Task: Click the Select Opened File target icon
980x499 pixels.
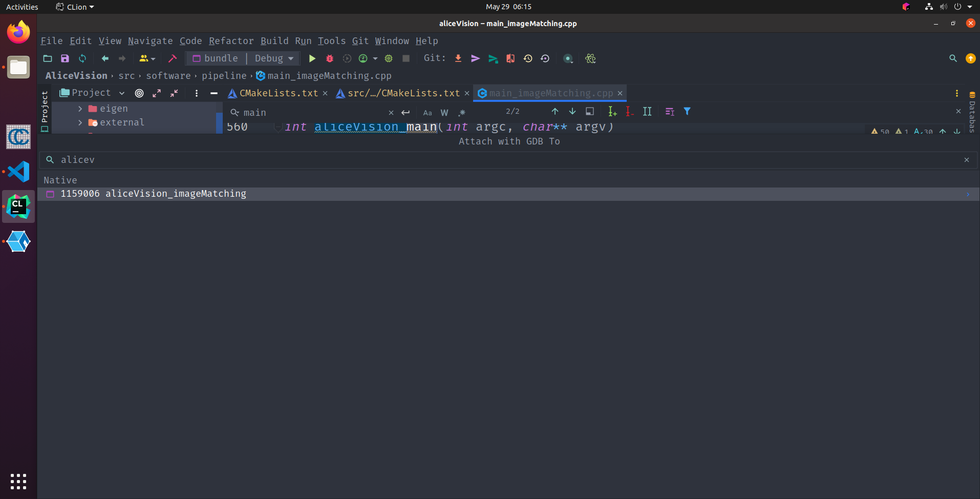Action: [139, 93]
